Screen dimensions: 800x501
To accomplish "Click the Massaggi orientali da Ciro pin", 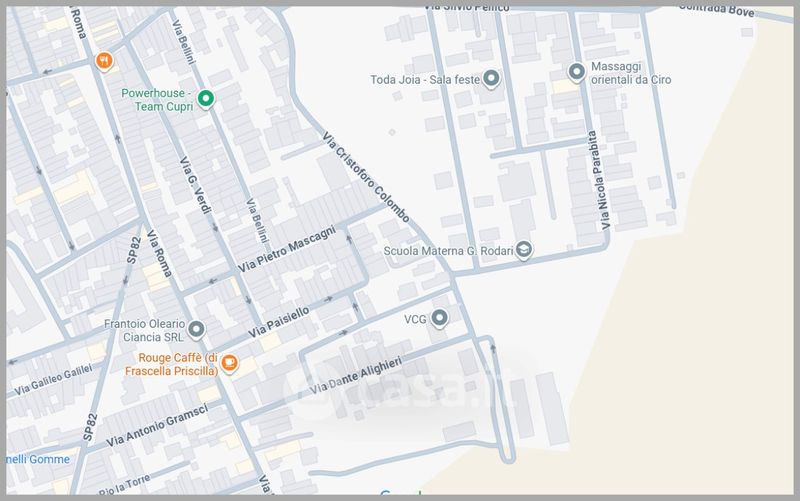I will point(576,72).
